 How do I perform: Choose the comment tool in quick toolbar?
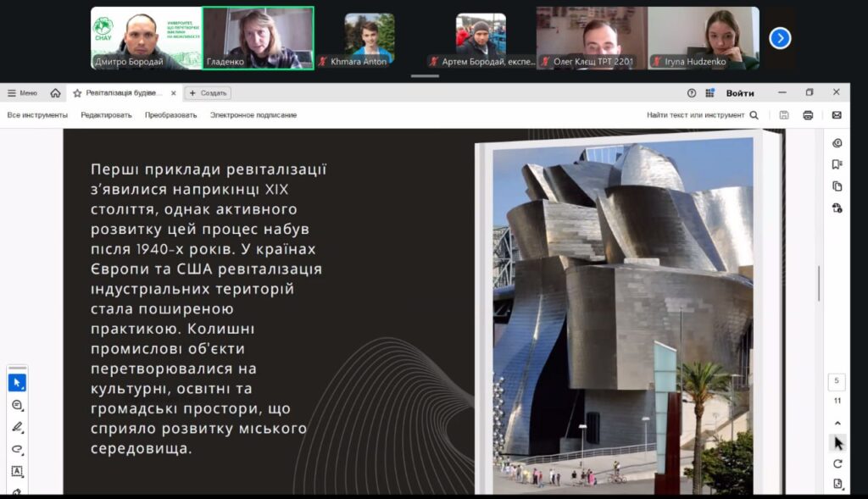(x=17, y=405)
